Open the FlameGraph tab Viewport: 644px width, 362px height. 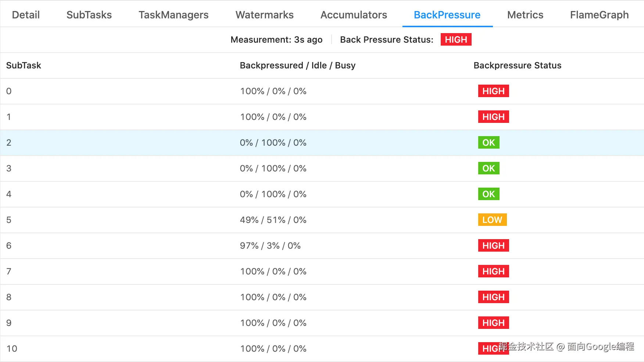tap(599, 15)
